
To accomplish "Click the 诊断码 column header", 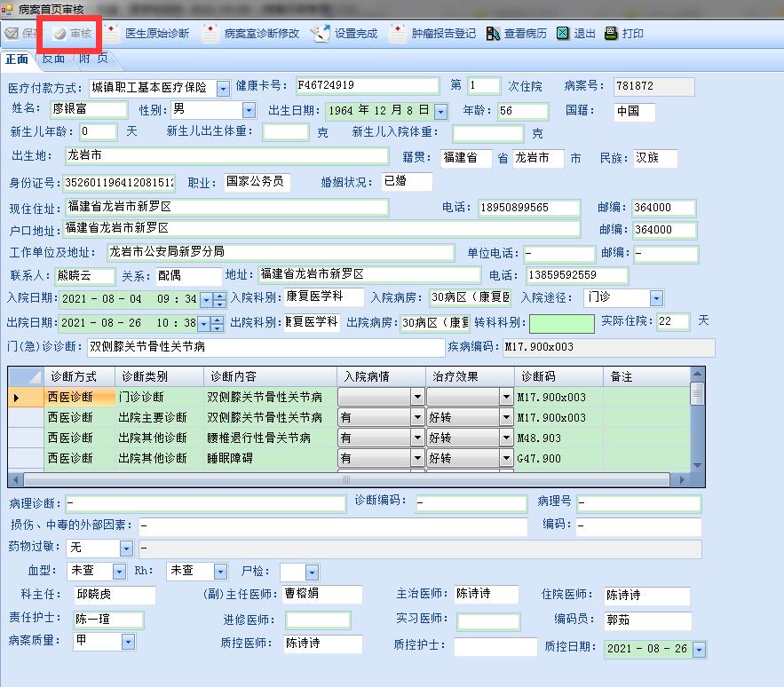I will coord(559,376).
